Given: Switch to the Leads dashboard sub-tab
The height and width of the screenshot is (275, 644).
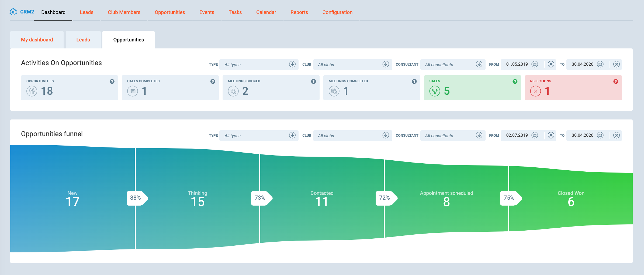Looking at the screenshot, I should click(83, 40).
